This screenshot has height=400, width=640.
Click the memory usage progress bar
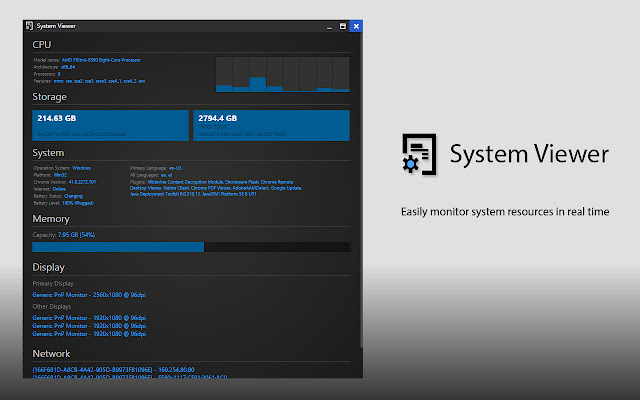[191, 247]
